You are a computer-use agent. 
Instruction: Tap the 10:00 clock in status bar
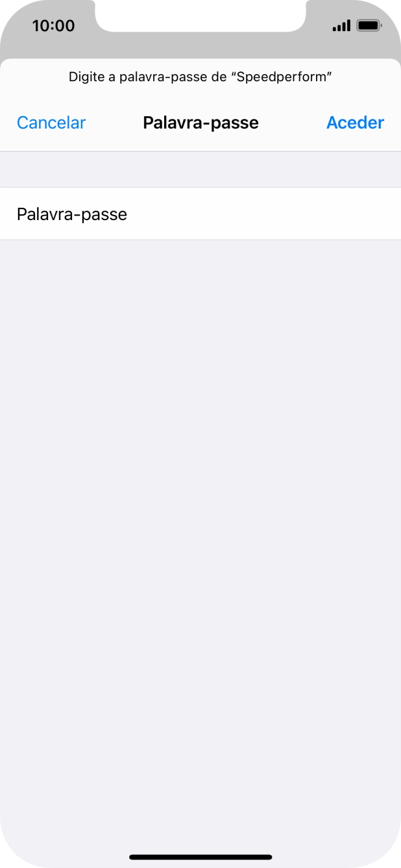pyautogui.click(x=53, y=26)
